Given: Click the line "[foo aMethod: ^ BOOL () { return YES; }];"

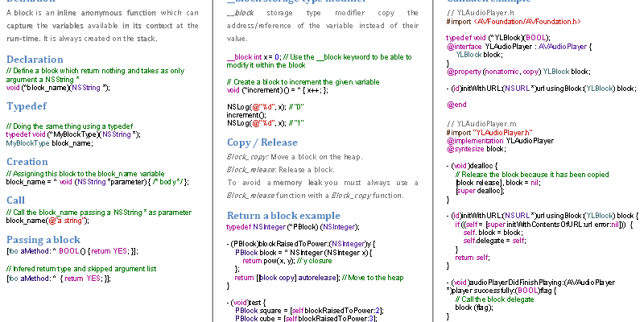Looking at the screenshot, I should click(x=72, y=251).
